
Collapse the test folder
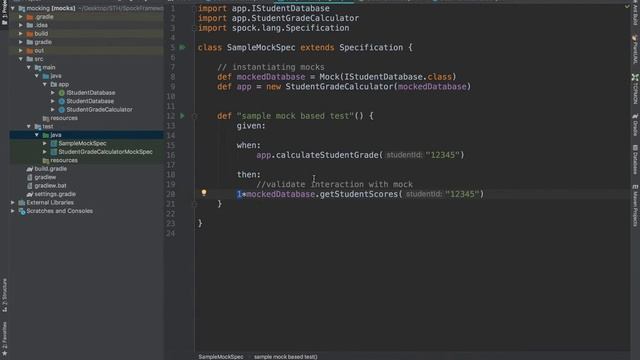[x=29, y=127]
